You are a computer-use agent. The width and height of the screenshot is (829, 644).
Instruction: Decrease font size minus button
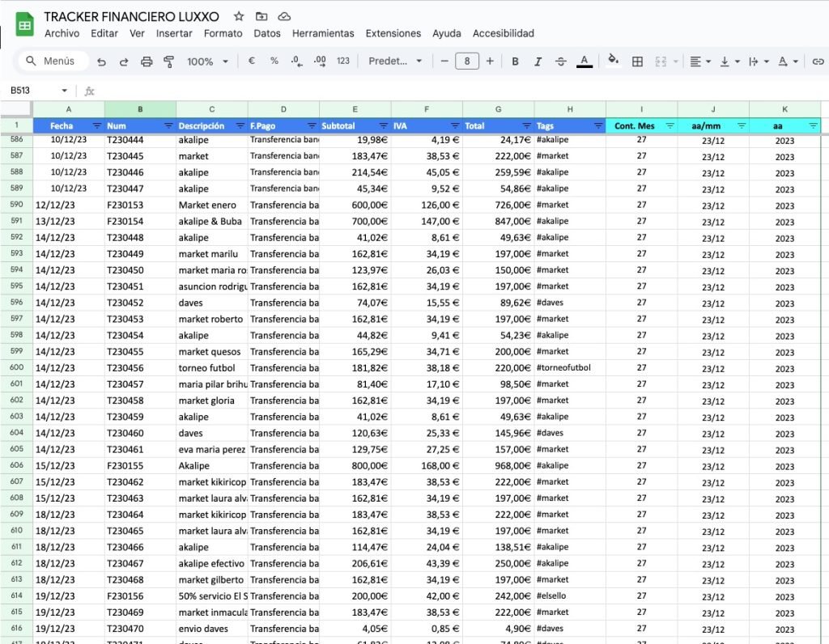tap(444, 61)
